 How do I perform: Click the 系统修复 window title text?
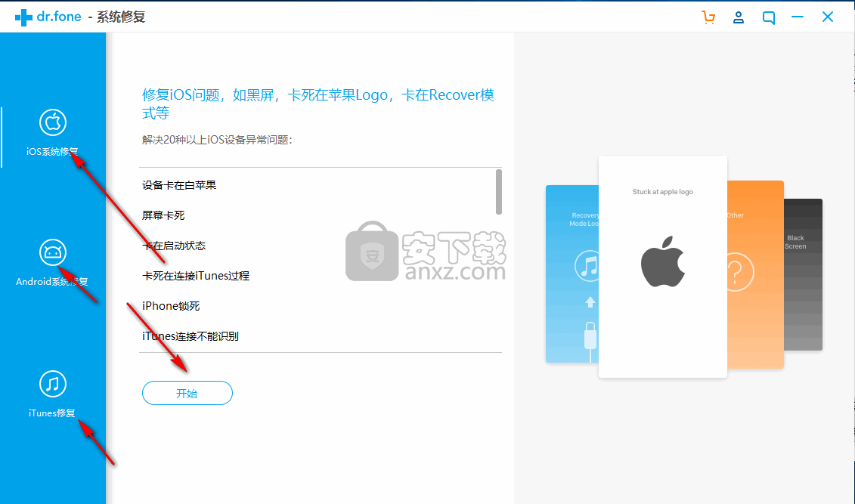tap(121, 17)
